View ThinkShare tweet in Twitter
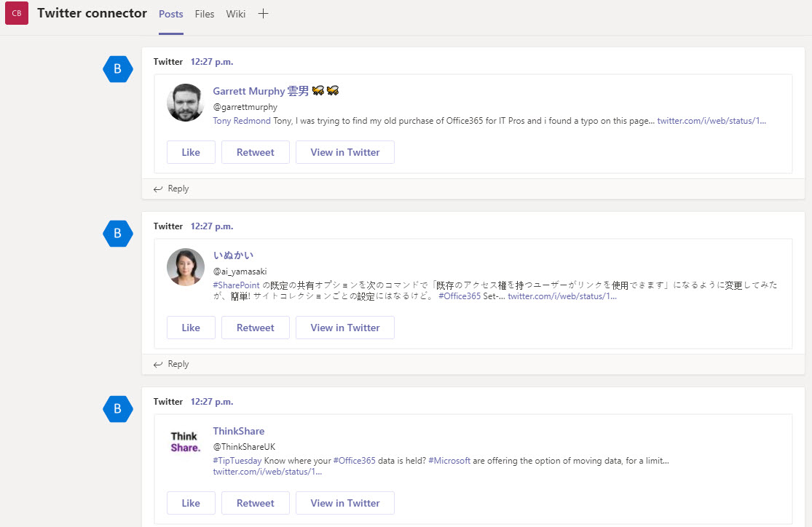 tap(345, 503)
